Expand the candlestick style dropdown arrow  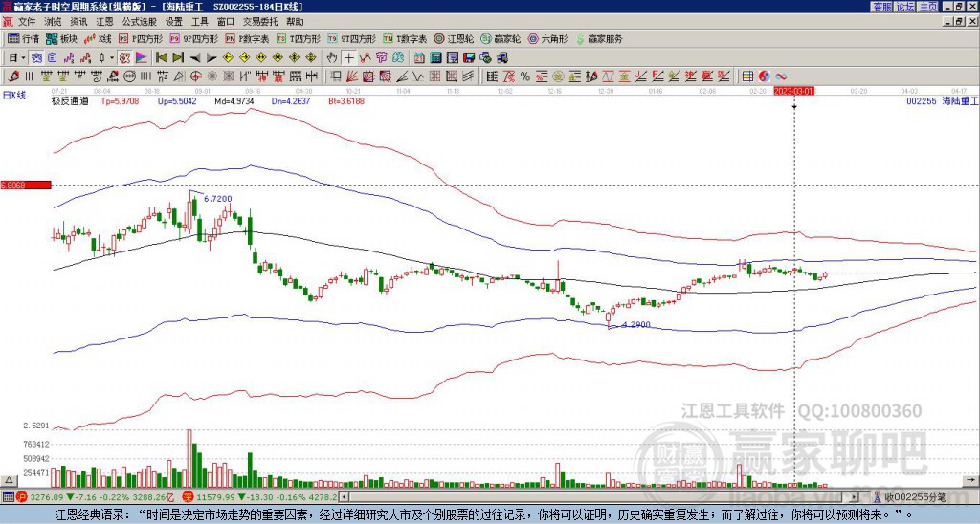click(x=112, y=58)
